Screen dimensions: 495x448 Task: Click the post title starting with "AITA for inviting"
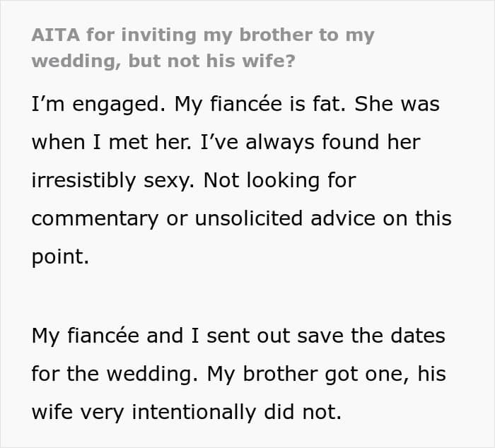point(203,48)
